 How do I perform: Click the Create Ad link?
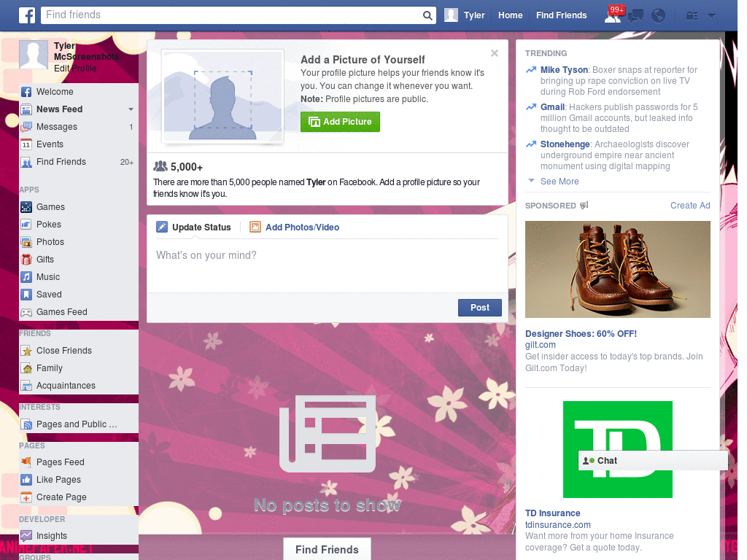tap(690, 206)
